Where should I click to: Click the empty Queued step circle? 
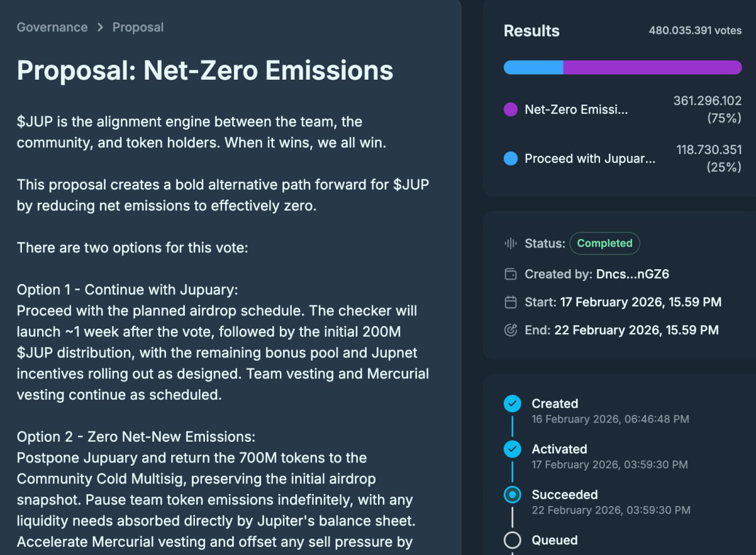(x=512, y=540)
